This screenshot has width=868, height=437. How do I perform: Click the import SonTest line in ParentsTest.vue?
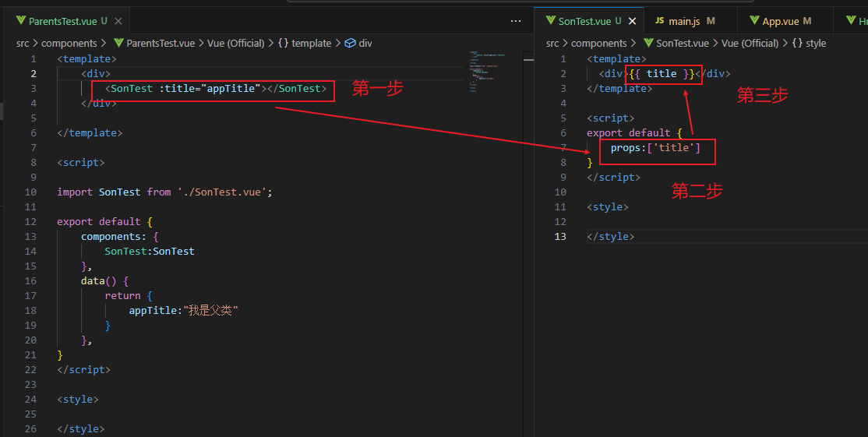(165, 192)
